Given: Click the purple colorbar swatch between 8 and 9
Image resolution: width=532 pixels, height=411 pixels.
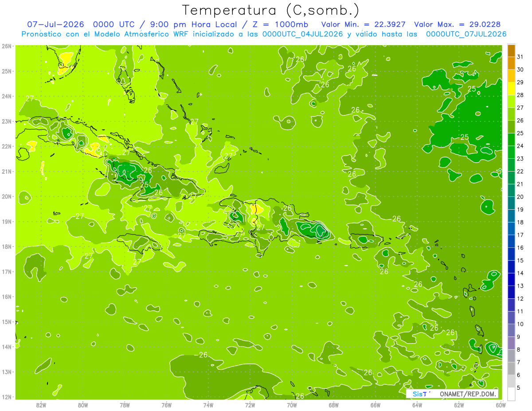Looking at the screenshot, I should click(x=511, y=343).
